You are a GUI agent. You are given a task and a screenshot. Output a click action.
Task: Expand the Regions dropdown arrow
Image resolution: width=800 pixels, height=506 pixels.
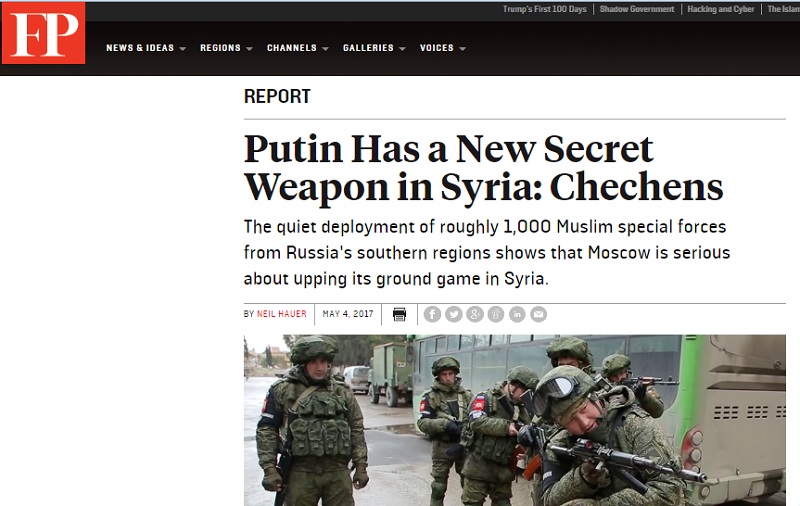pyautogui.click(x=249, y=49)
